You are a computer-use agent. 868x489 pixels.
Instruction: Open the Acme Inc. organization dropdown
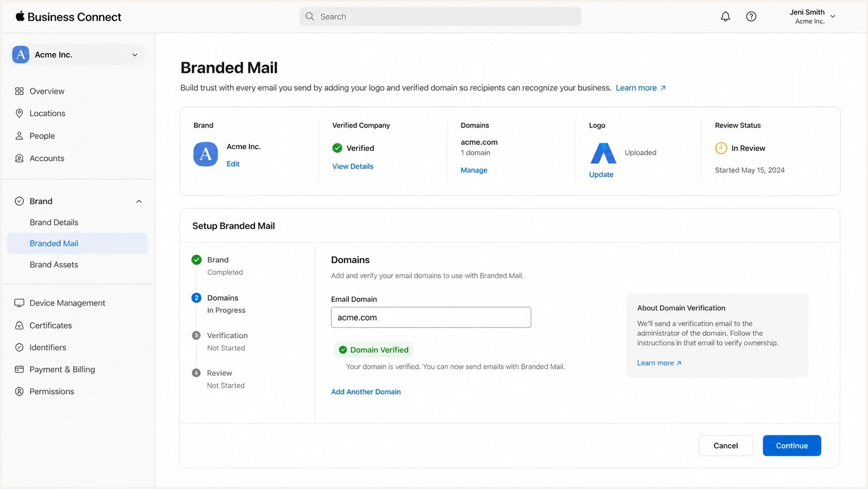pos(78,55)
